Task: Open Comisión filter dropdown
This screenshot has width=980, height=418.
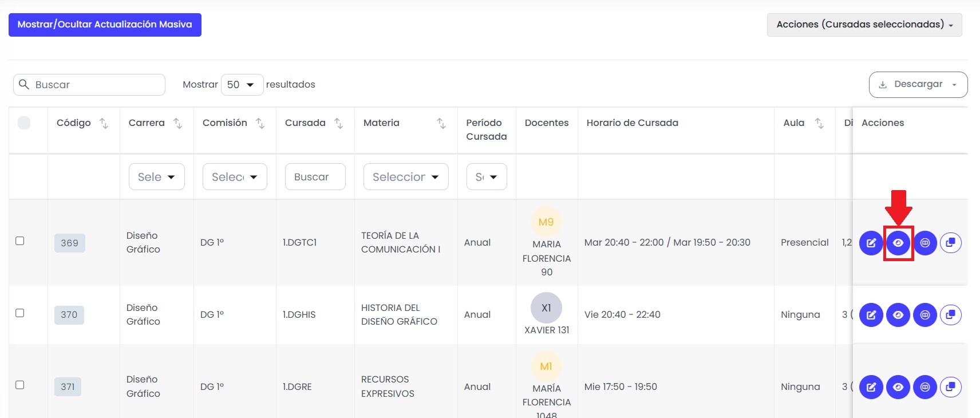Action: point(235,177)
